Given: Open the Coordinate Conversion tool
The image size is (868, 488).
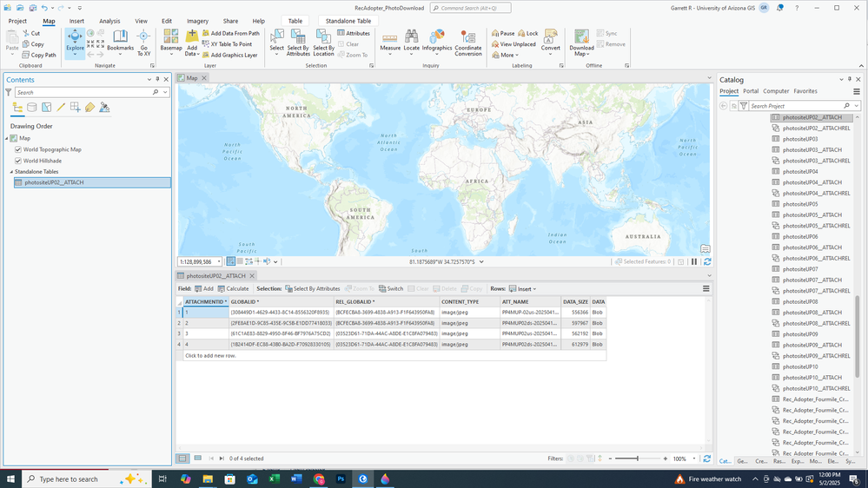Looking at the screenshot, I should (x=468, y=43).
